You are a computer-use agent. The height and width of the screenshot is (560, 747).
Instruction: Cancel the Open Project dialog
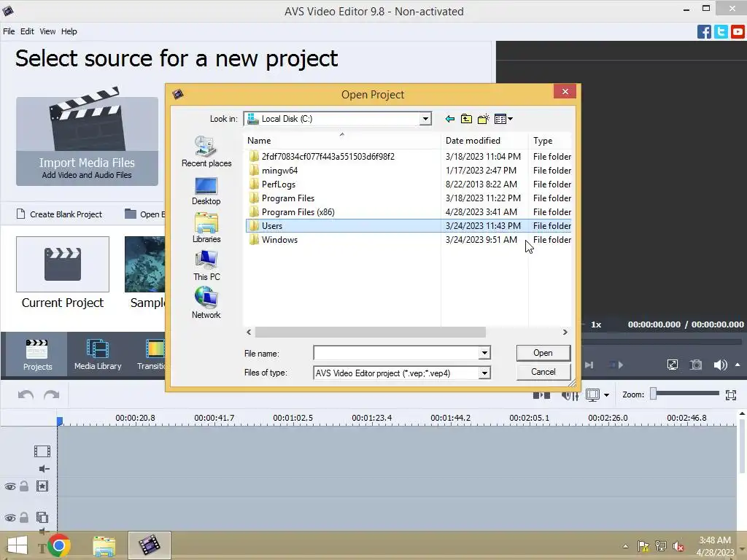coord(543,372)
